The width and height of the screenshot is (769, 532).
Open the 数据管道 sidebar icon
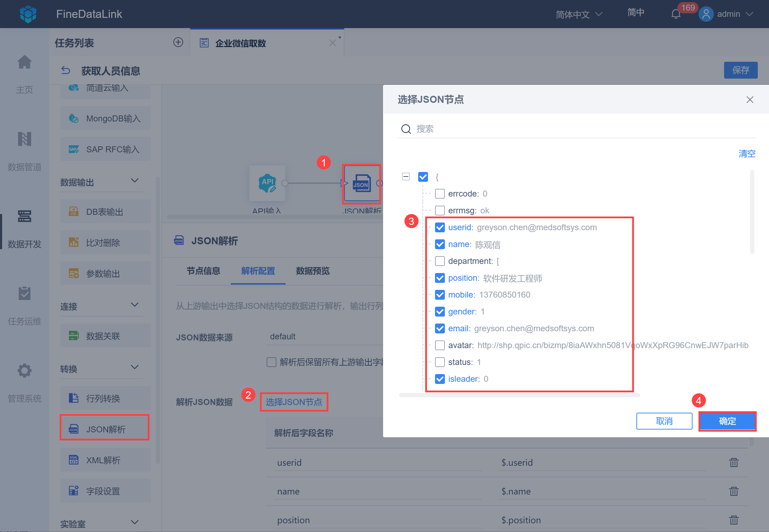[x=25, y=139]
